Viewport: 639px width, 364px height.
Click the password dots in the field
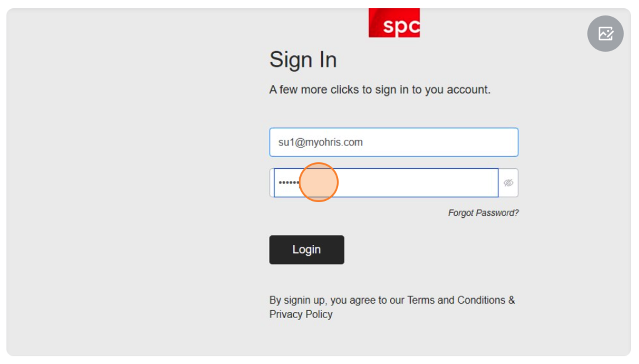point(289,182)
